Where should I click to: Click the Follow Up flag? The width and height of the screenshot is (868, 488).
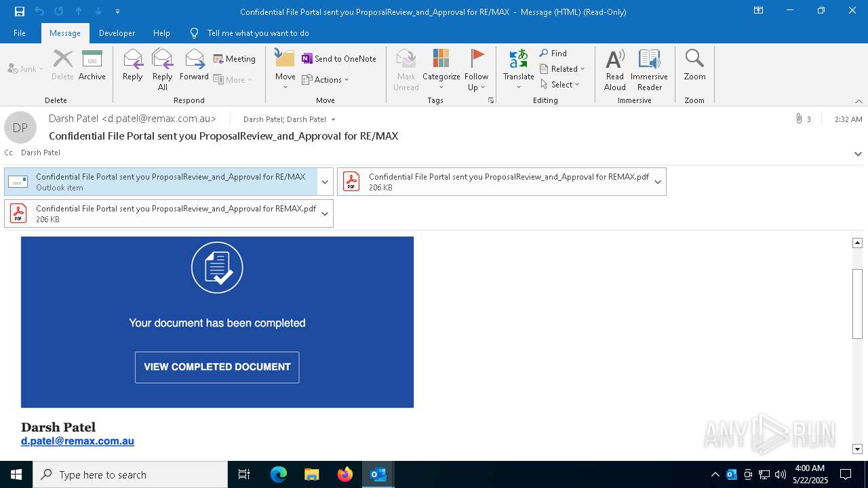[477, 69]
